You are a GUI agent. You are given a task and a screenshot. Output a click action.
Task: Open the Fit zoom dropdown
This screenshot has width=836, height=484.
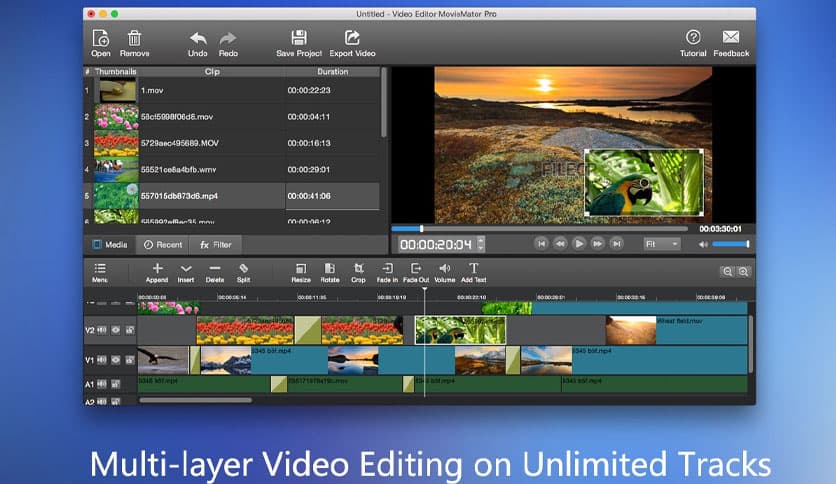pyautogui.click(x=661, y=244)
